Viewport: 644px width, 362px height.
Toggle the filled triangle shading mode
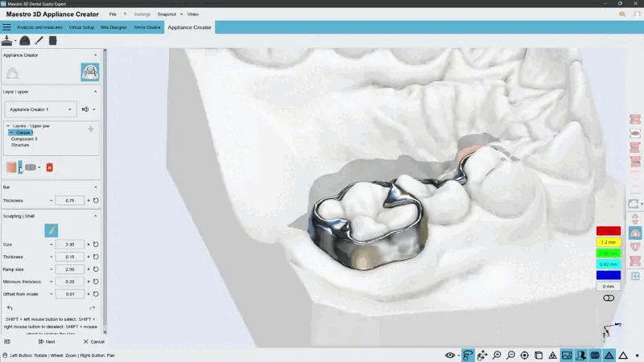(609, 356)
